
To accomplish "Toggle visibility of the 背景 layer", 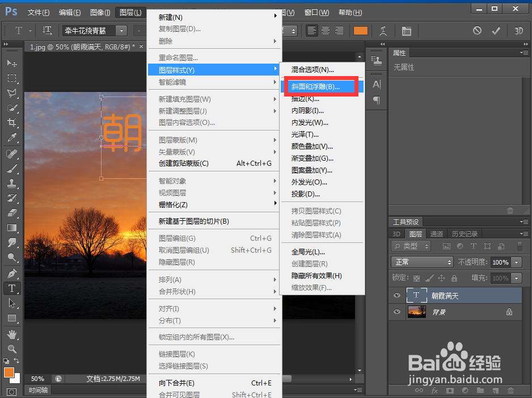I will (397, 312).
